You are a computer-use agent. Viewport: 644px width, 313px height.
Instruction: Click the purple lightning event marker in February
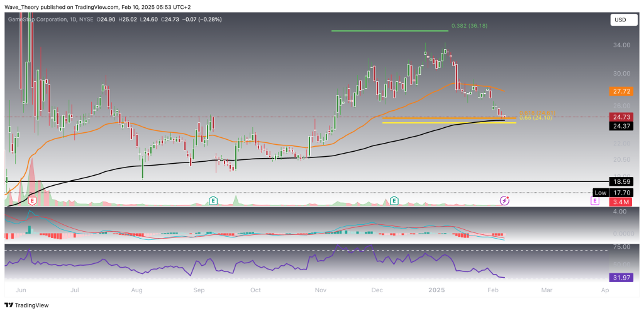(504, 201)
